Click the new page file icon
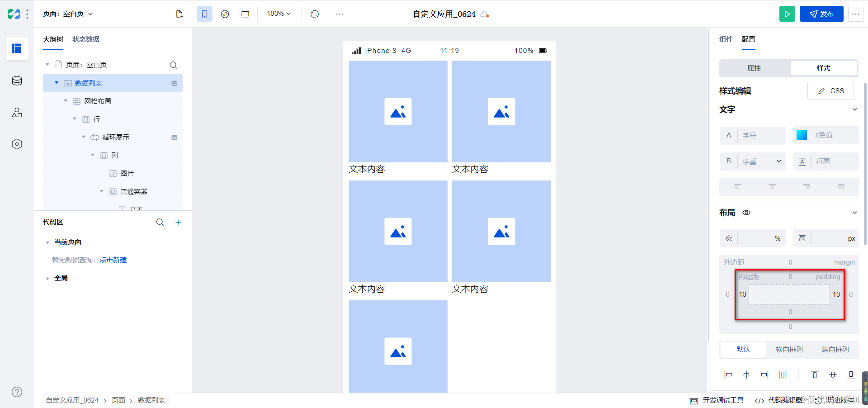Viewport: 868px width, 408px height. (x=179, y=14)
